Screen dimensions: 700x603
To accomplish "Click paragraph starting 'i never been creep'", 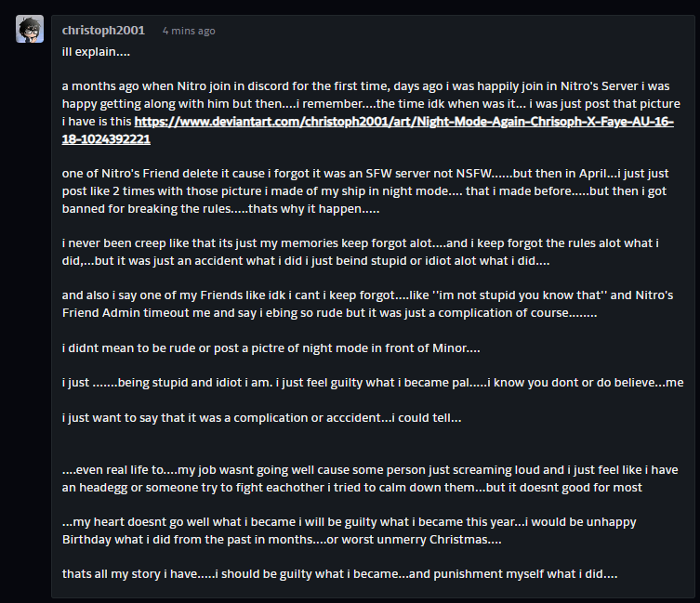I will click(361, 252).
